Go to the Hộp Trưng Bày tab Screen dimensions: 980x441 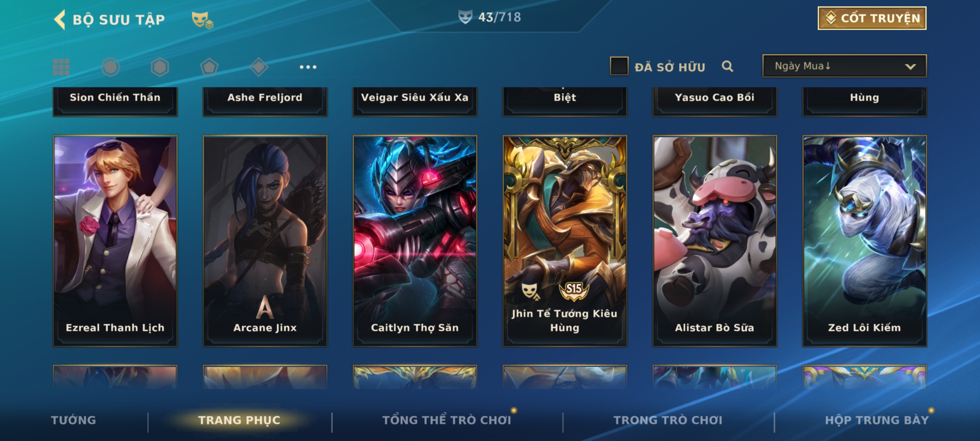pyautogui.click(x=877, y=420)
